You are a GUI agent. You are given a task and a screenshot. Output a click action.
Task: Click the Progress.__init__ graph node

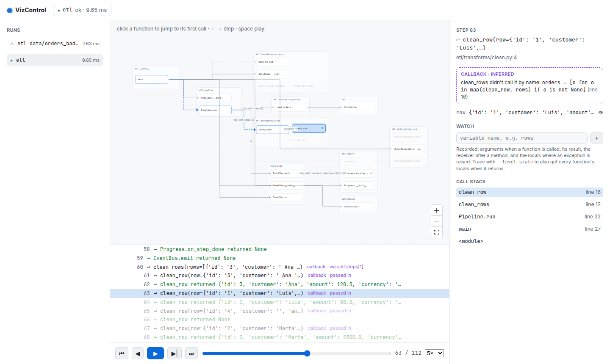[x=358, y=185]
